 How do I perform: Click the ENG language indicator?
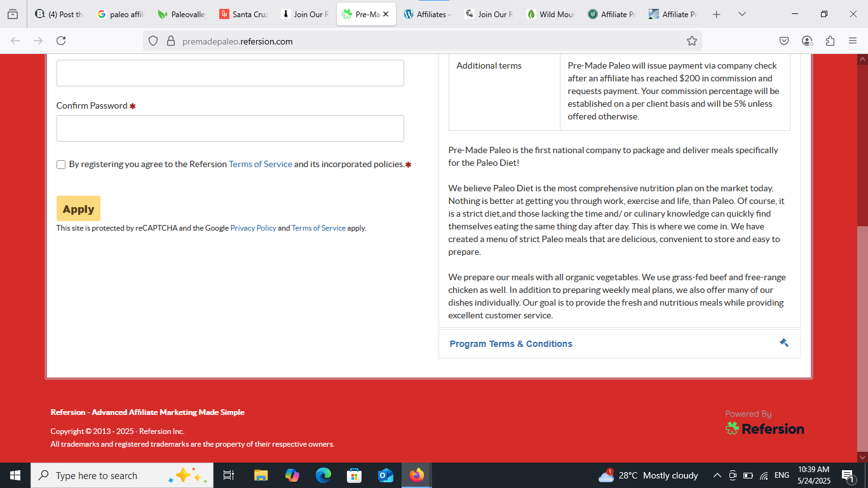click(782, 475)
